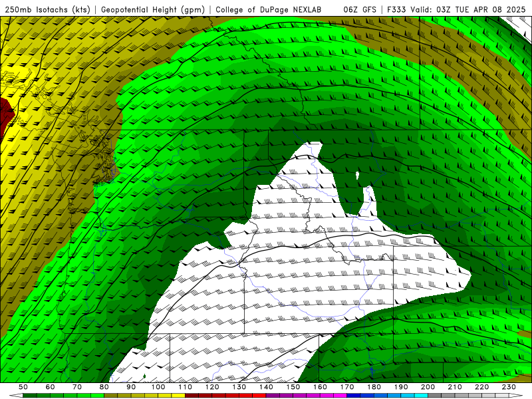Screen dimensions: 532x399
Task: Click the 160 label on the color scale
Action: [320, 387]
